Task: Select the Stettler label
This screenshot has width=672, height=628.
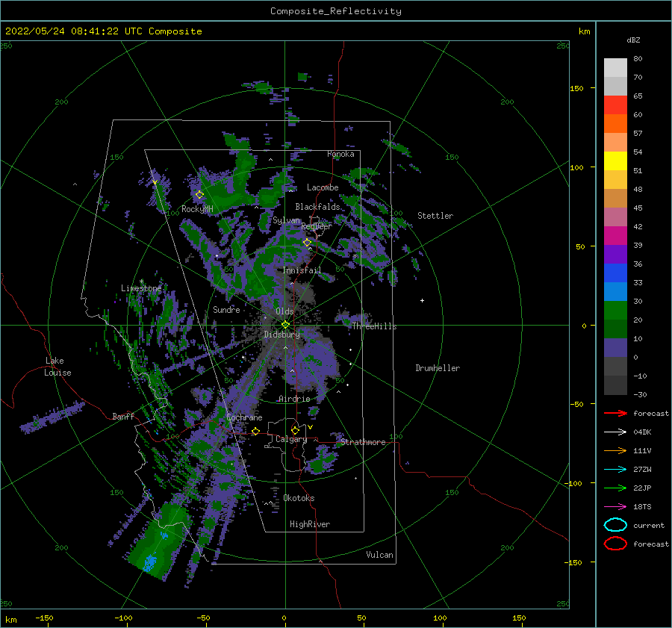Action: point(435,216)
